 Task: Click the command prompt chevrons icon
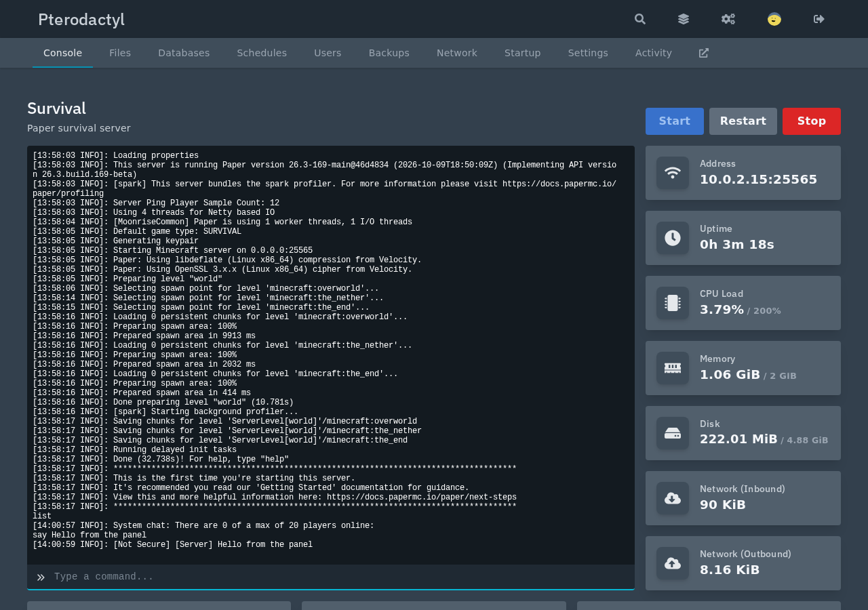(41, 577)
